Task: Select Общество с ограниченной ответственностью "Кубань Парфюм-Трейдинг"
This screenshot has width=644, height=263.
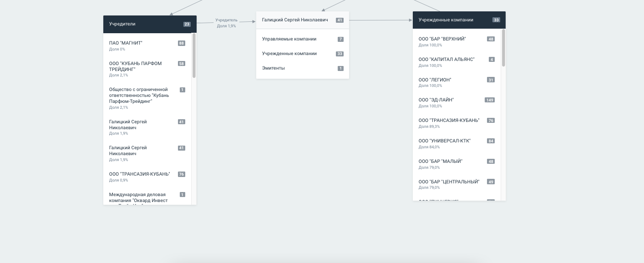Action: [139, 96]
